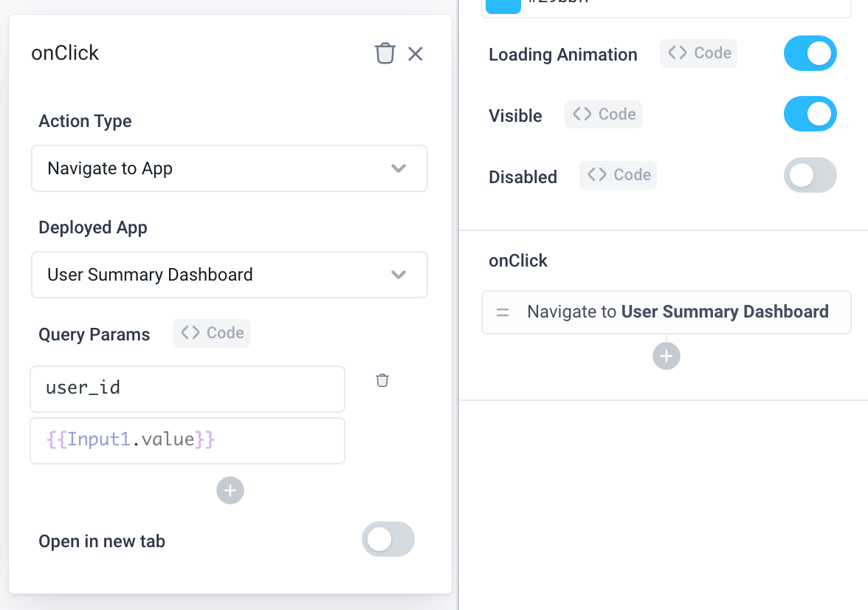Turn off the Visible toggle
The image size is (868, 610).
[x=810, y=114]
